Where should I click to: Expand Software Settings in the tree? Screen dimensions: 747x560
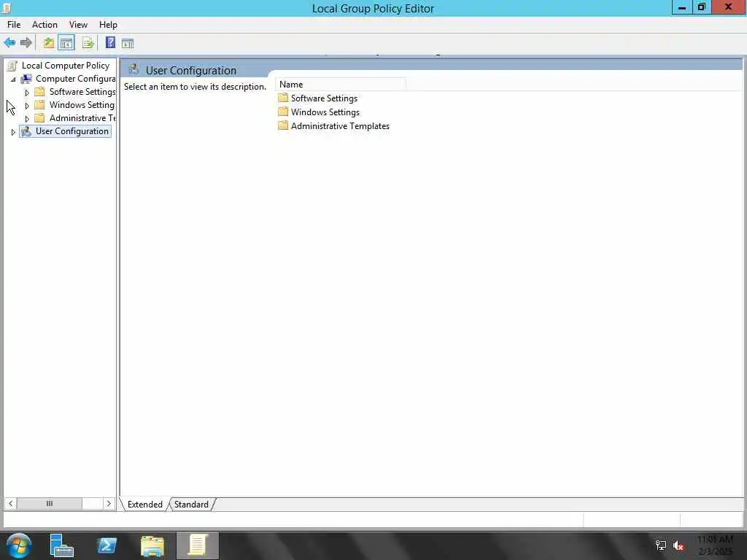click(x=27, y=93)
